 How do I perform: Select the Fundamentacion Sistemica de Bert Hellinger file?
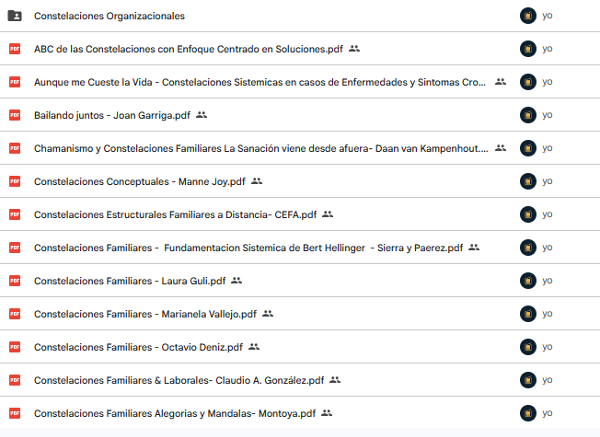pyautogui.click(x=248, y=248)
